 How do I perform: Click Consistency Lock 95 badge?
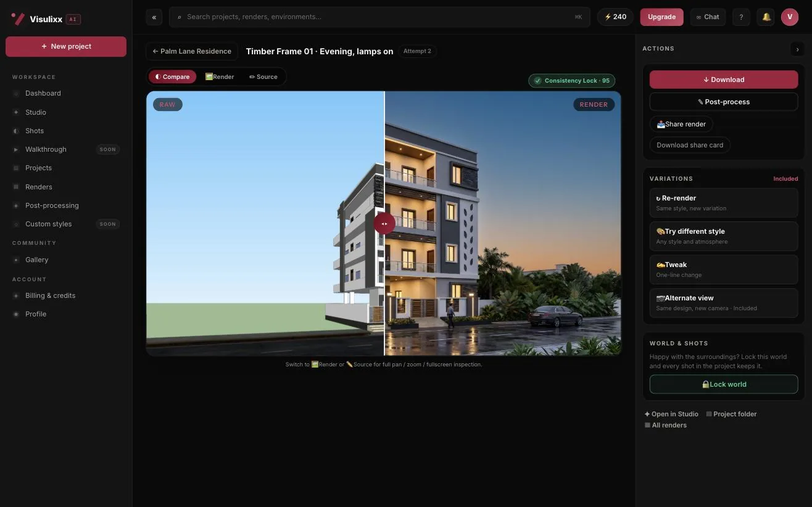pos(571,81)
